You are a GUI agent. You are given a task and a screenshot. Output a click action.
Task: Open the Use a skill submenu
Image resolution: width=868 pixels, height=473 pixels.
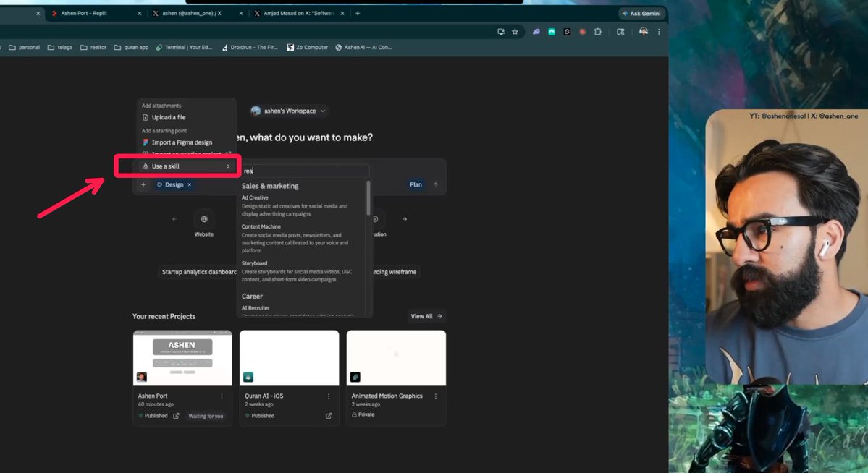click(x=186, y=166)
